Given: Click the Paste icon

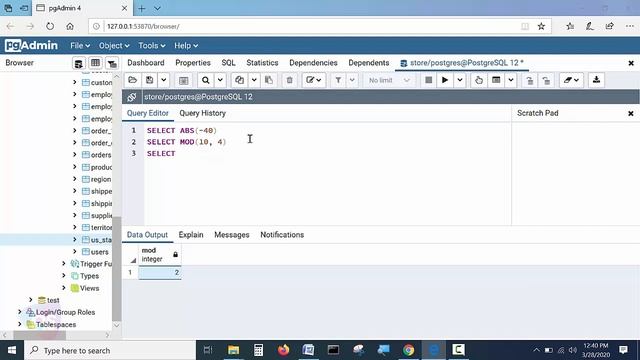Looking at the screenshot, I should click(269, 80).
